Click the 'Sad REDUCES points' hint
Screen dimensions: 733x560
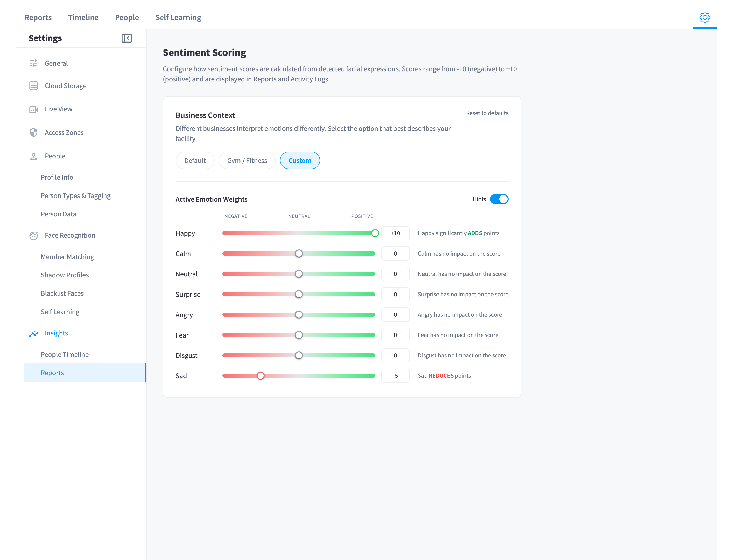[x=444, y=376]
